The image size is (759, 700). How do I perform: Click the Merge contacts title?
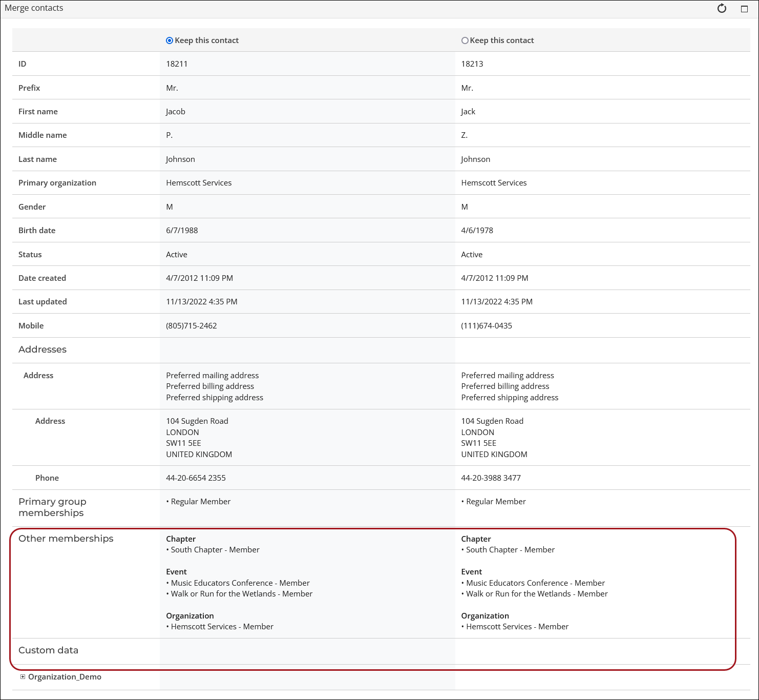[x=34, y=8]
